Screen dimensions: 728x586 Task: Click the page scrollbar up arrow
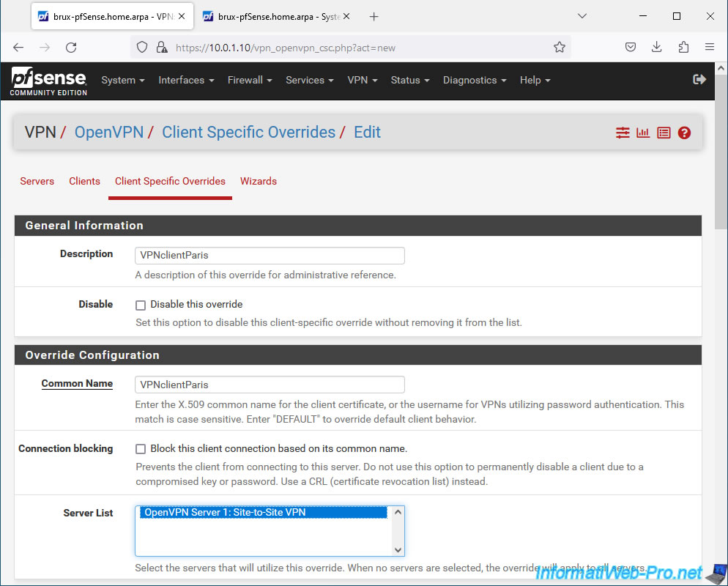(721, 68)
